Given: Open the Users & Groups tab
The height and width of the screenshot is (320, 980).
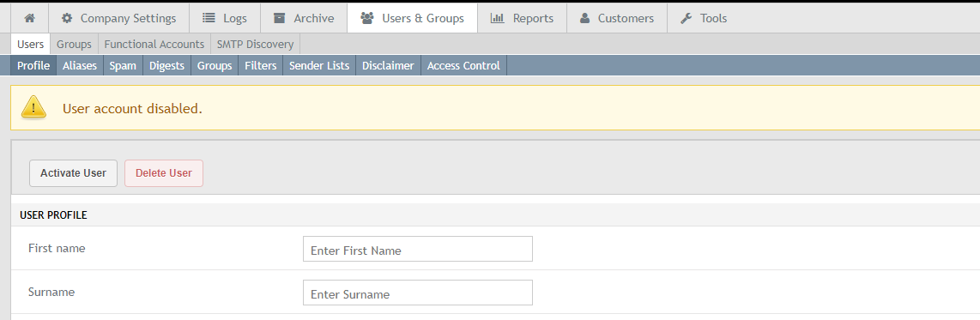Looking at the screenshot, I should point(413,18).
